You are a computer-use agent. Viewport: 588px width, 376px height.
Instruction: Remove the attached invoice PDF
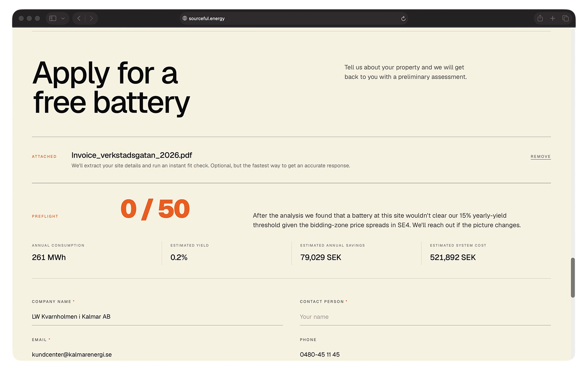(540, 157)
